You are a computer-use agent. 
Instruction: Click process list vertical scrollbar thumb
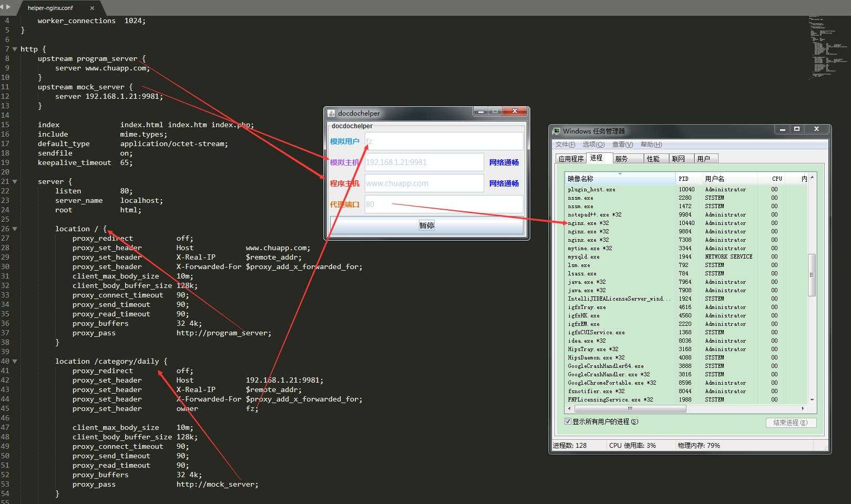pyautogui.click(x=812, y=274)
